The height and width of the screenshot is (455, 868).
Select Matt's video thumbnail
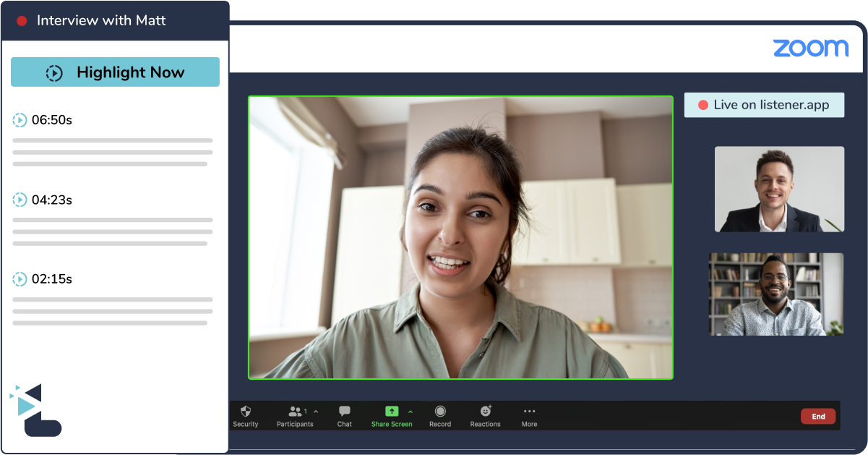(x=779, y=190)
